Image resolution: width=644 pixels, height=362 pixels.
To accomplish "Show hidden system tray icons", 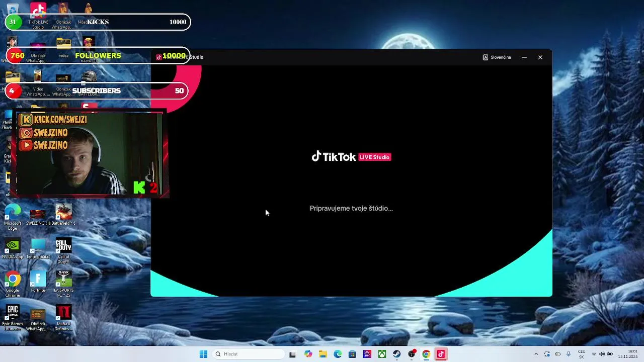I will pos(536,354).
